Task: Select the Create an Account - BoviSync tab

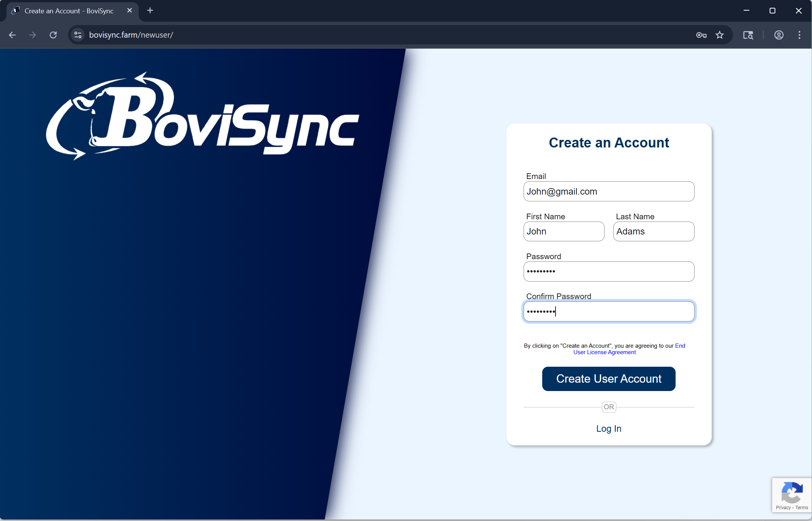Action: [72, 11]
